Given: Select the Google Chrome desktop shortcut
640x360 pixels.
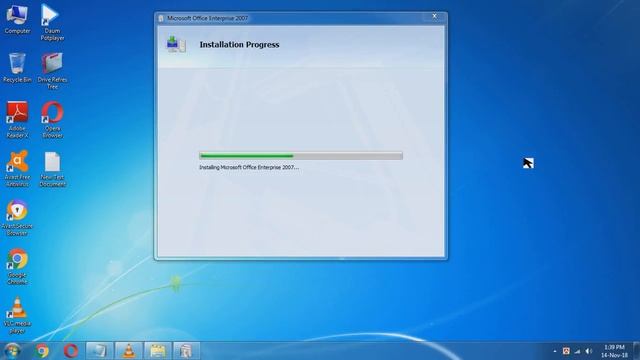Looking at the screenshot, I should pos(17,267).
